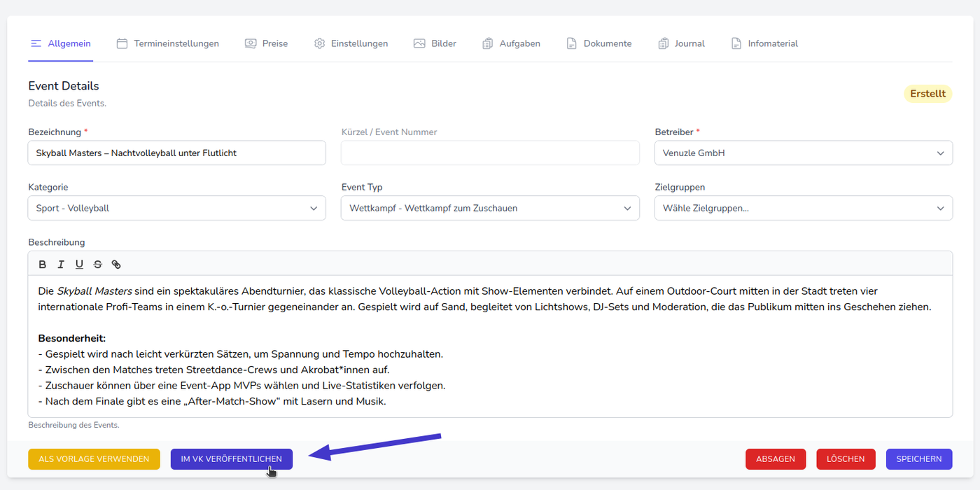Show the Aufgaben tab

512,43
